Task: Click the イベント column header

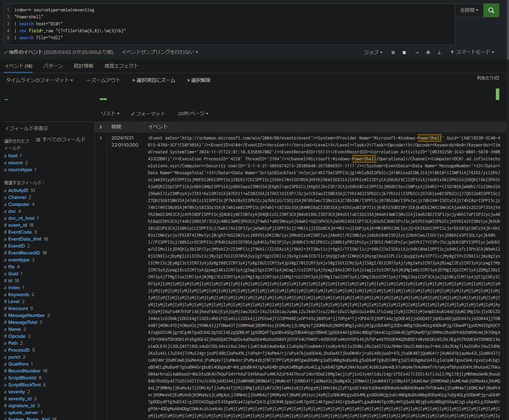Action: pos(158,127)
